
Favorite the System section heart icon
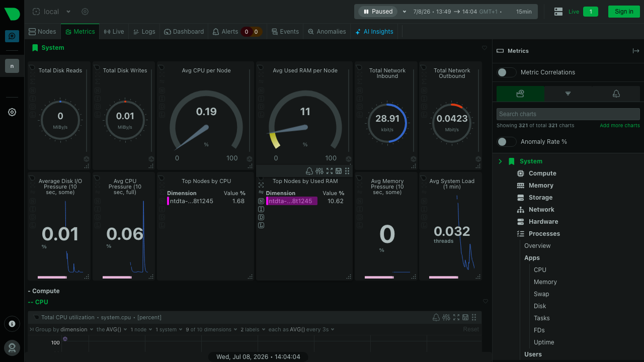[485, 48]
